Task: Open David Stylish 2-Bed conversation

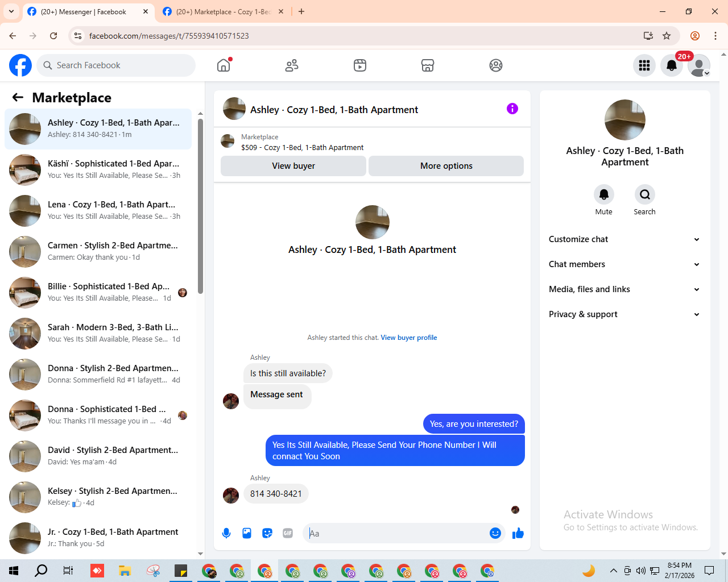Action: coord(98,456)
